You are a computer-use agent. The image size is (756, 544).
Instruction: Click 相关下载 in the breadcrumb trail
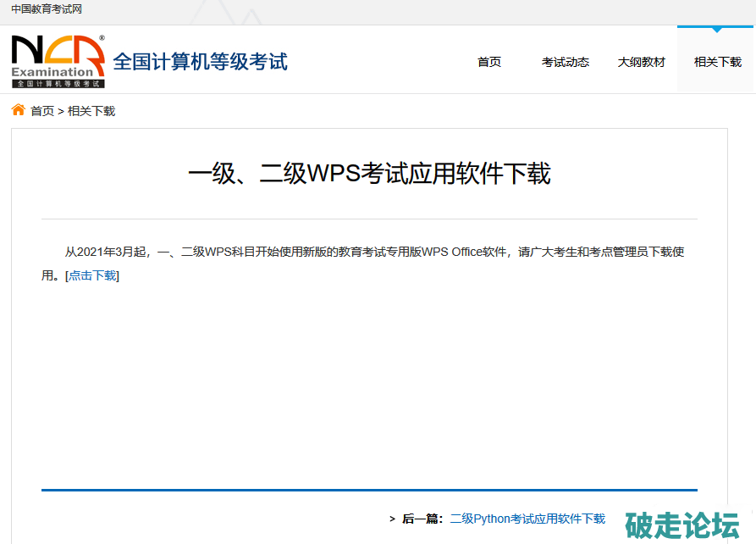91,111
